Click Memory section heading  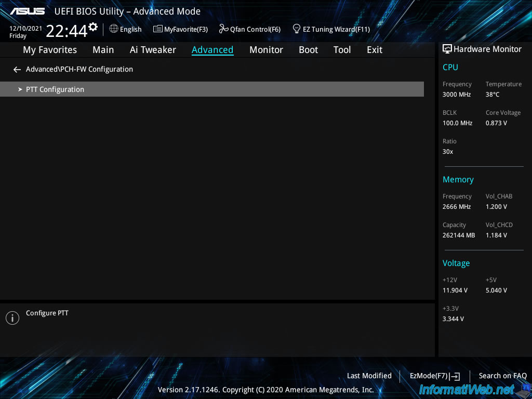point(458,179)
